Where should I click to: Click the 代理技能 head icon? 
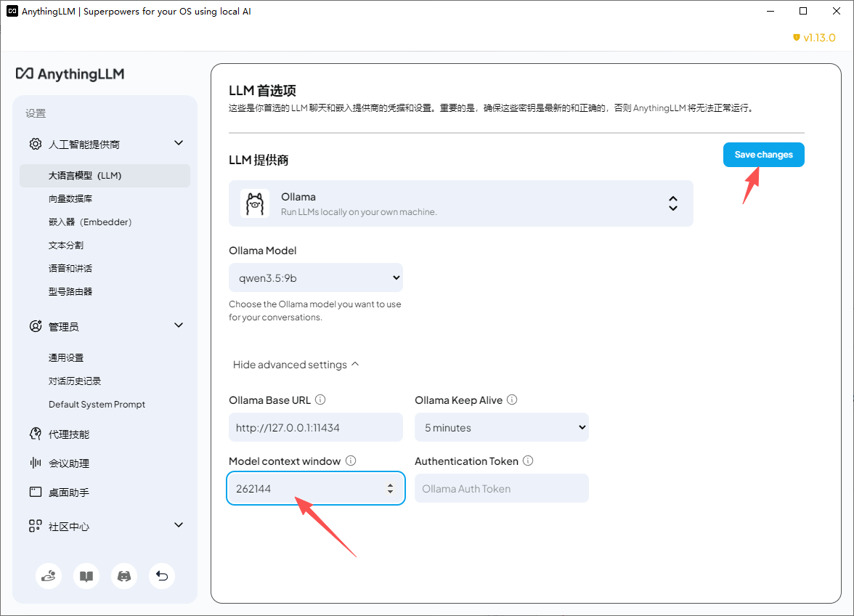36,434
